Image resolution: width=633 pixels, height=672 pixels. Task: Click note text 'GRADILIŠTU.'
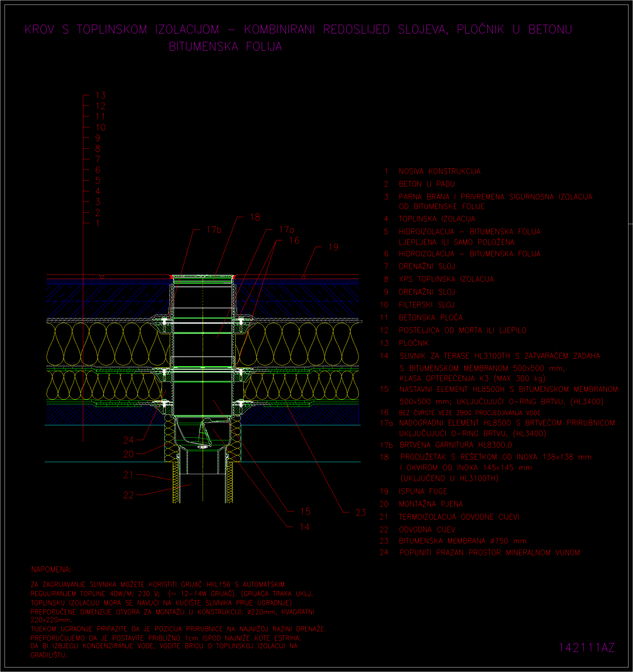click(49, 655)
